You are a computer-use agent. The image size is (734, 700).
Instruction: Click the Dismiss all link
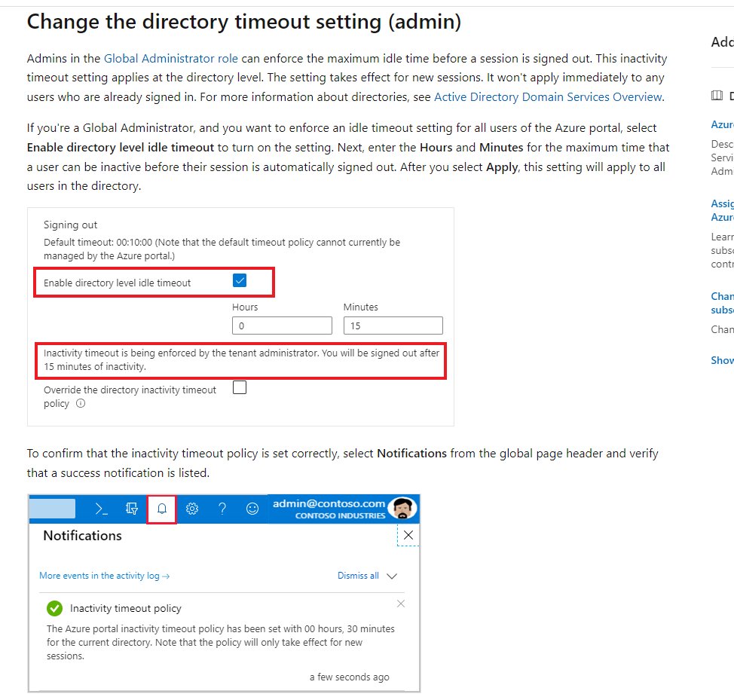358,576
